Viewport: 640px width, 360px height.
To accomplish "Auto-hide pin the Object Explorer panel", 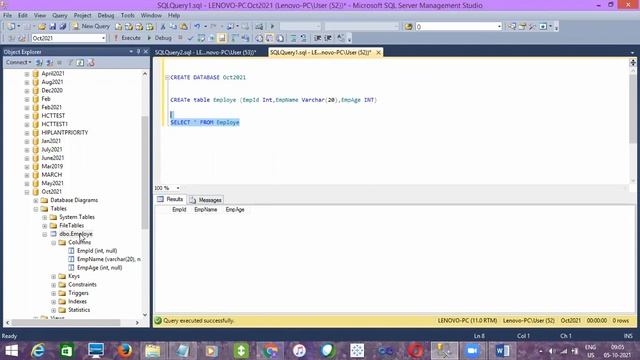I will tap(138, 52).
